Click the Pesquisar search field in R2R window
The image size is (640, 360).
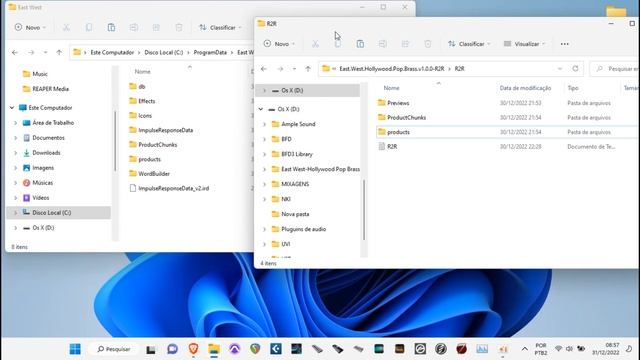[615, 69]
